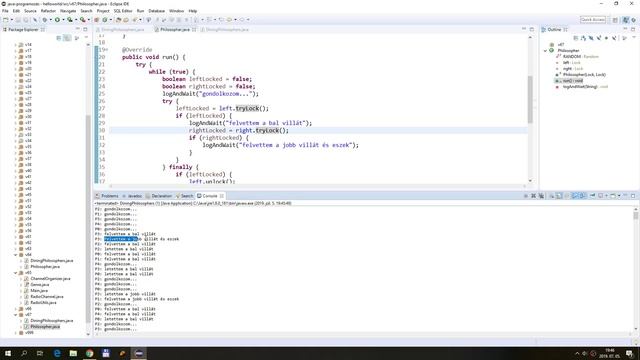Click the Search toolbar icon
This screenshot has height=360, width=640.
click(134, 20)
